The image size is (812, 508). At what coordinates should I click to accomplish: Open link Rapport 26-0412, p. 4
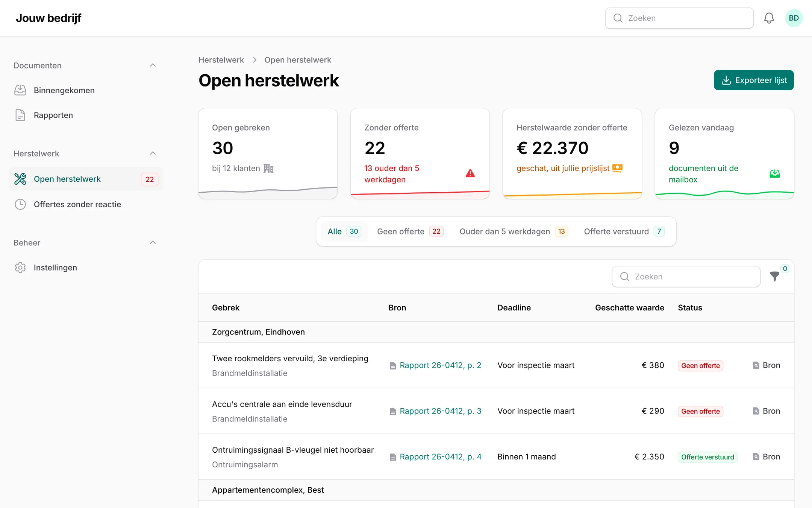tap(440, 457)
